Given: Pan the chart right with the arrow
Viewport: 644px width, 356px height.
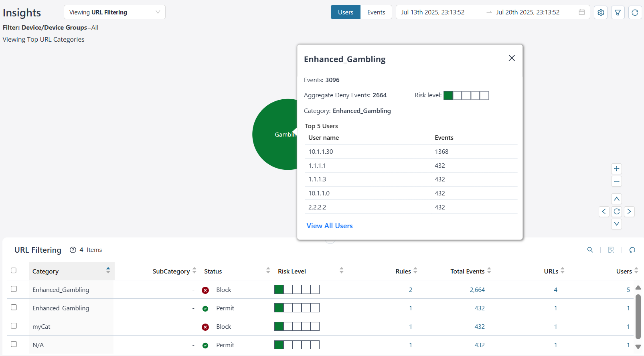Looking at the screenshot, I should click(629, 211).
